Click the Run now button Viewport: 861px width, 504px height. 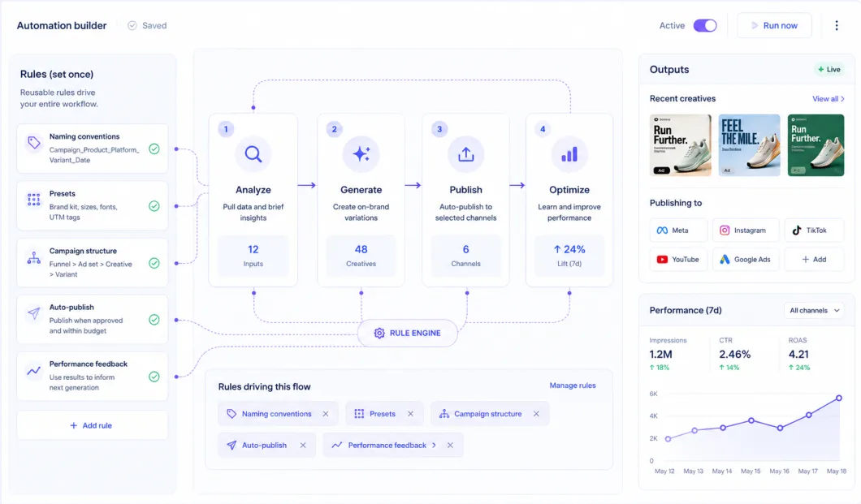click(x=774, y=25)
